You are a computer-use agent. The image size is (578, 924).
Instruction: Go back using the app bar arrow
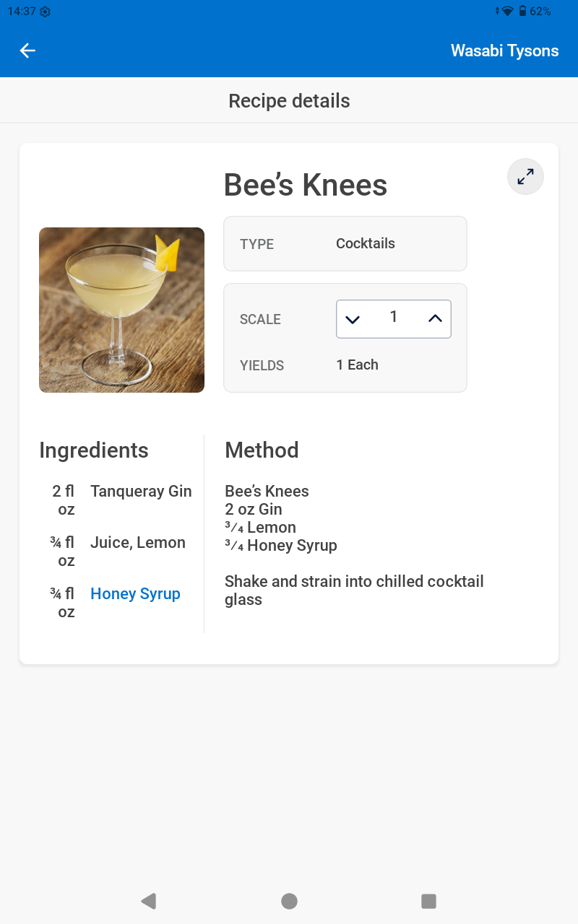[27, 51]
